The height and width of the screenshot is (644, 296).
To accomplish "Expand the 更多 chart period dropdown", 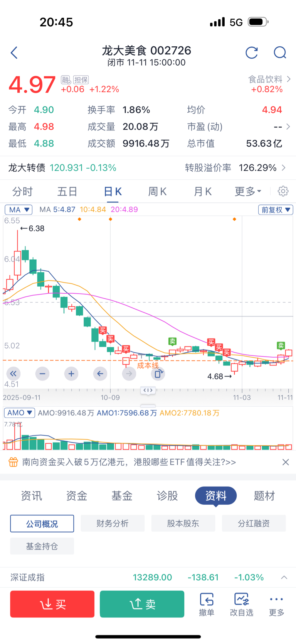I will click(x=248, y=191).
